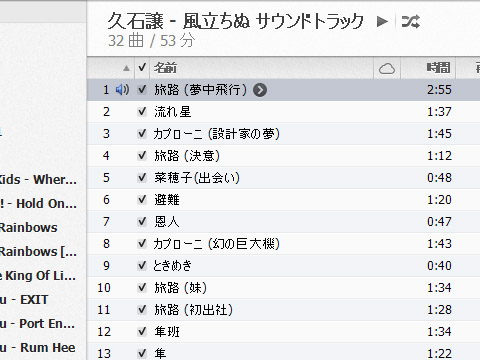Uncheck the ときめき track checkbox
The width and height of the screenshot is (480, 360).
(x=142, y=266)
